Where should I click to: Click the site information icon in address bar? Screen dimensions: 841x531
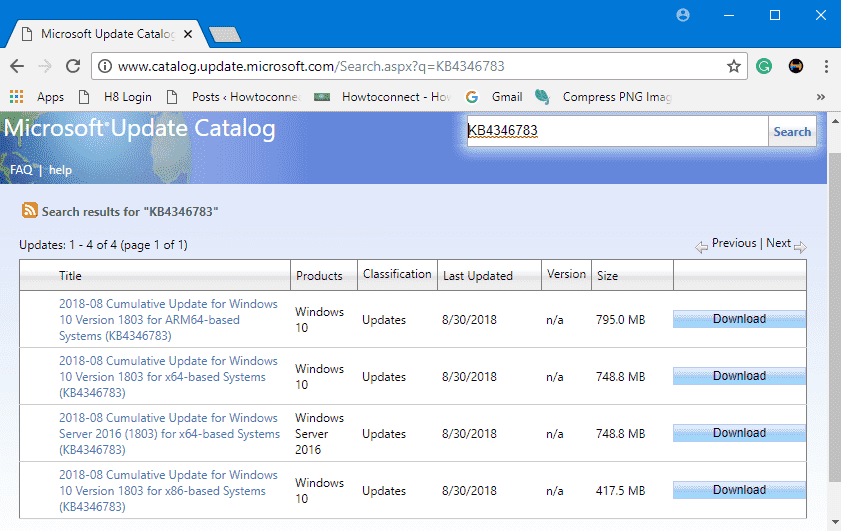(x=105, y=67)
